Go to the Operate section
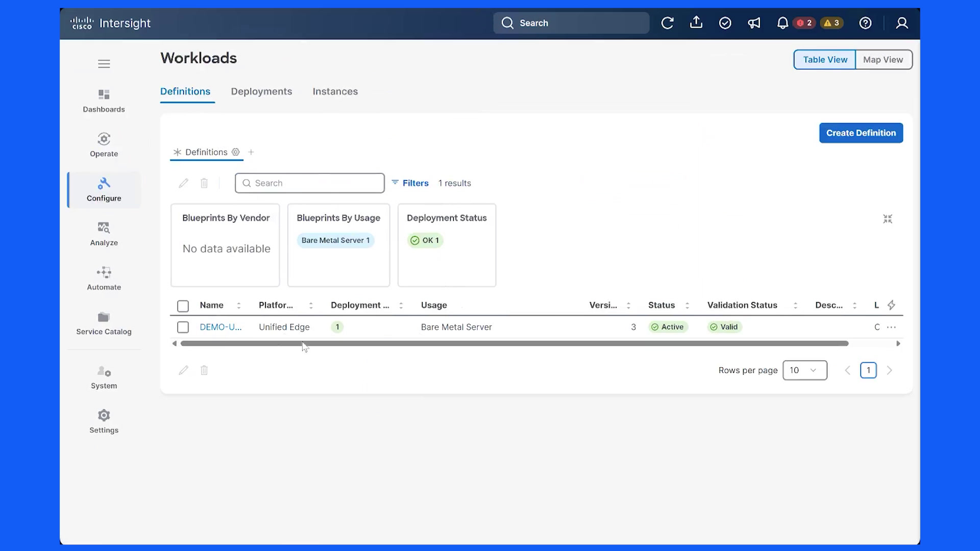Image resolution: width=980 pixels, height=551 pixels. [104, 145]
